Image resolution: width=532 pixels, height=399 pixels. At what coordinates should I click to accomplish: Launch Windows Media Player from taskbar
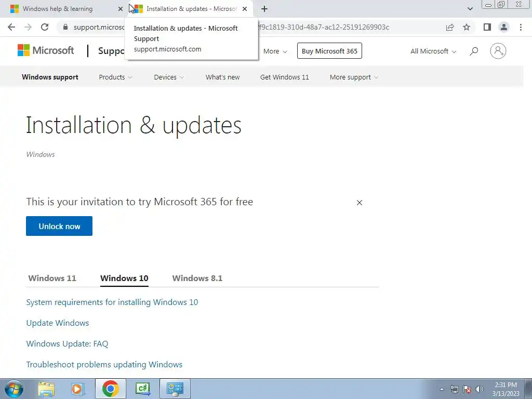78,389
